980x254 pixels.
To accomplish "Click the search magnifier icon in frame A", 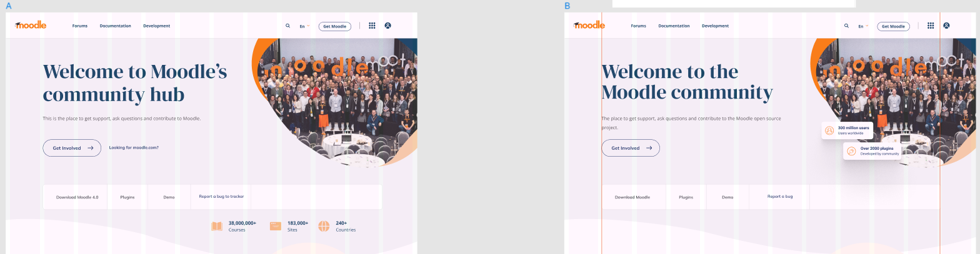I will 287,26.
